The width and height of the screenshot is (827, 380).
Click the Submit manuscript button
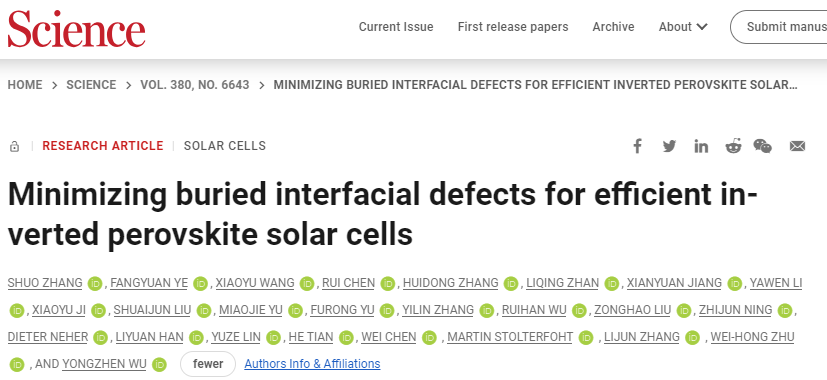tap(779, 27)
